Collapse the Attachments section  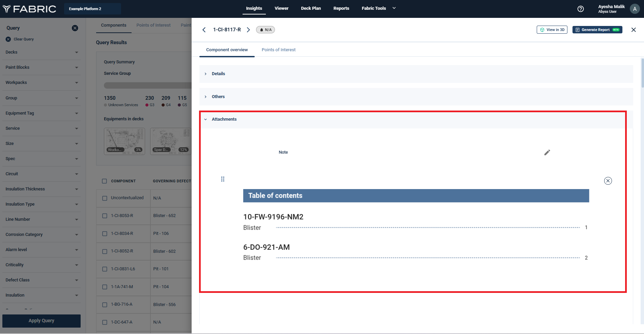pos(224,119)
